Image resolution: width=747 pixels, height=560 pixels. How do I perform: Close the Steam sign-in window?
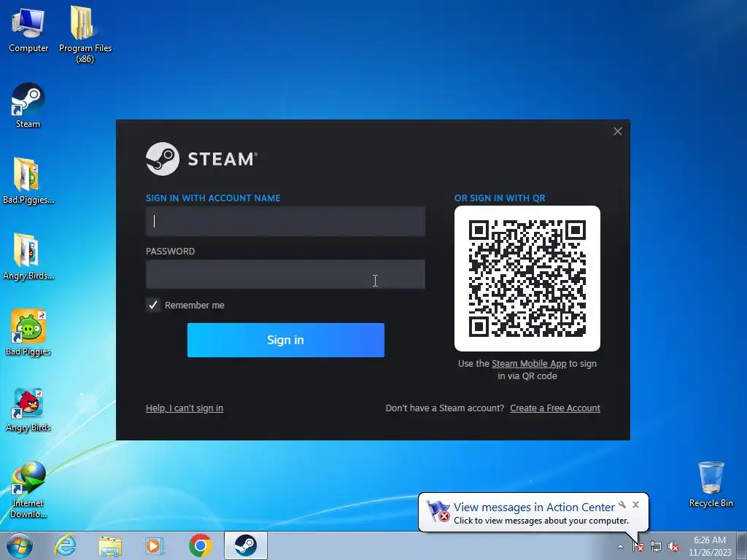[x=617, y=131]
